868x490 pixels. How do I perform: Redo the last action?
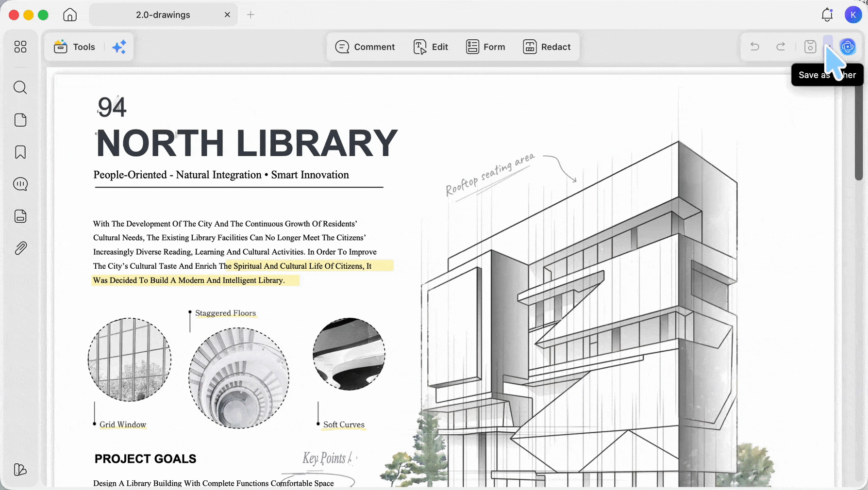tap(781, 47)
